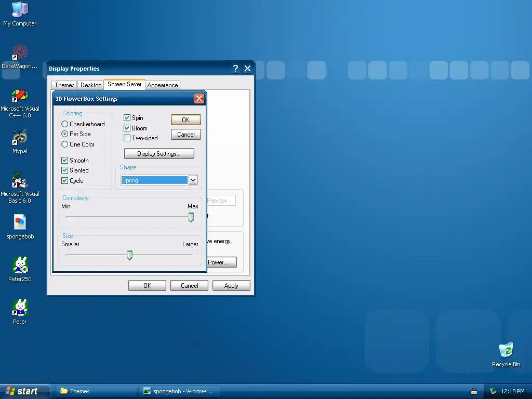Image resolution: width=532 pixels, height=399 pixels.
Task: Disable the Cycle checkbox
Action: coord(64,180)
